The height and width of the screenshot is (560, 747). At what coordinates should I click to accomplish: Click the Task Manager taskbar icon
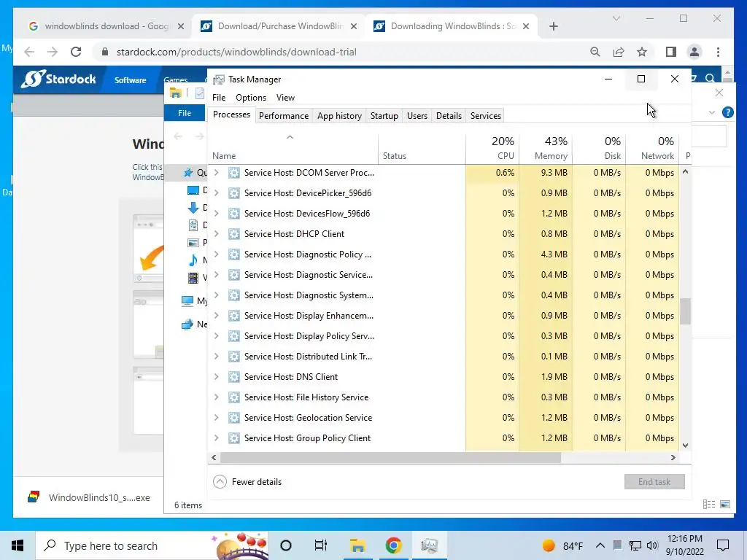(429, 545)
